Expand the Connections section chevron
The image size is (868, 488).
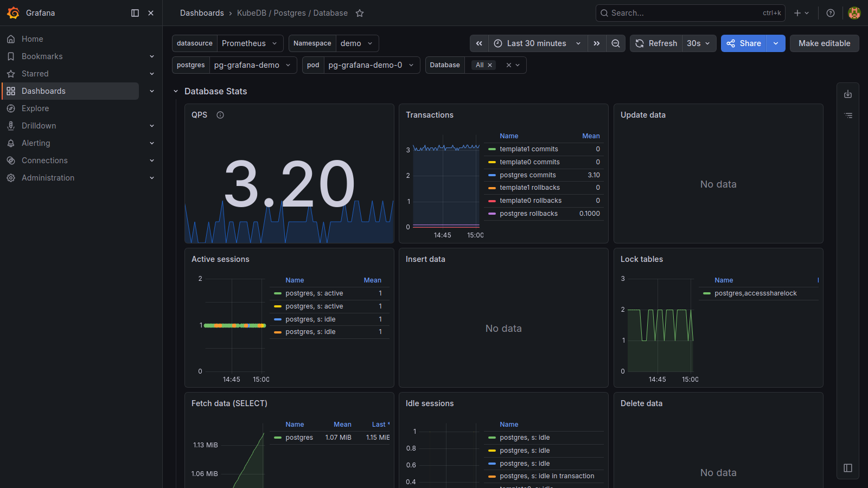pyautogui.click(x=152, y=160)
